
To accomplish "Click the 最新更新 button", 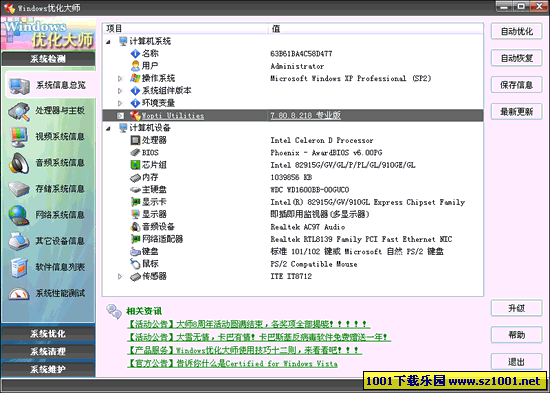I will 516,112.
